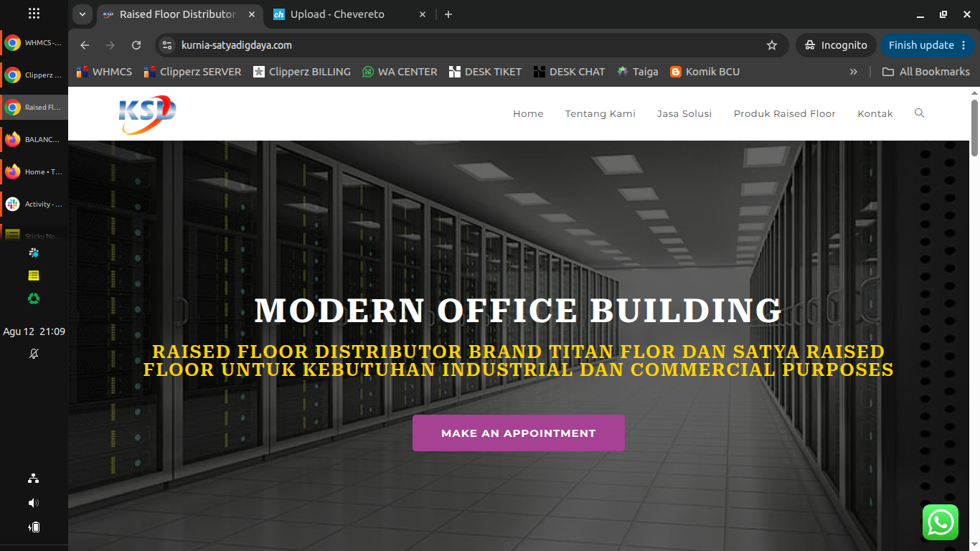Open Tentang Kami menu item
The height and width of the screenshot is (551, 980).
pyautogui.click(x=600, y=113)
